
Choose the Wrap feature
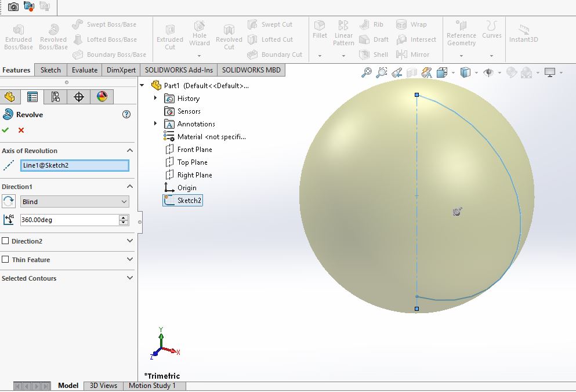(x=411, y=24)
